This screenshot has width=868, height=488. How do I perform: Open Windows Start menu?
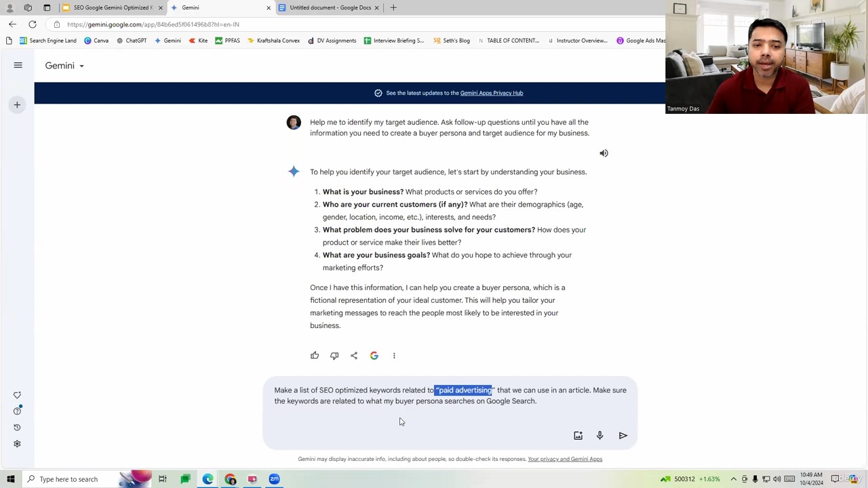11,479
